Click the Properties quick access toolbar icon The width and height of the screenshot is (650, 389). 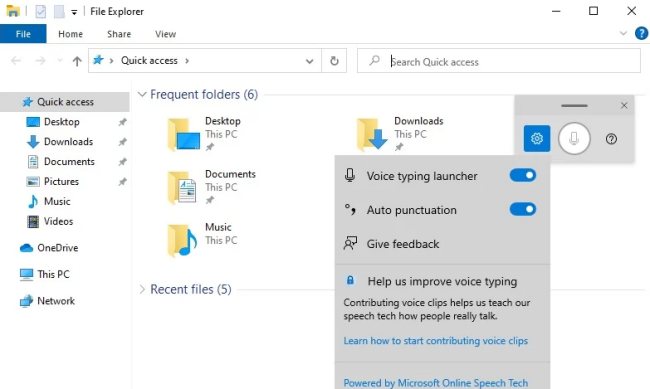pyautogui.click(x=41, y=11)
